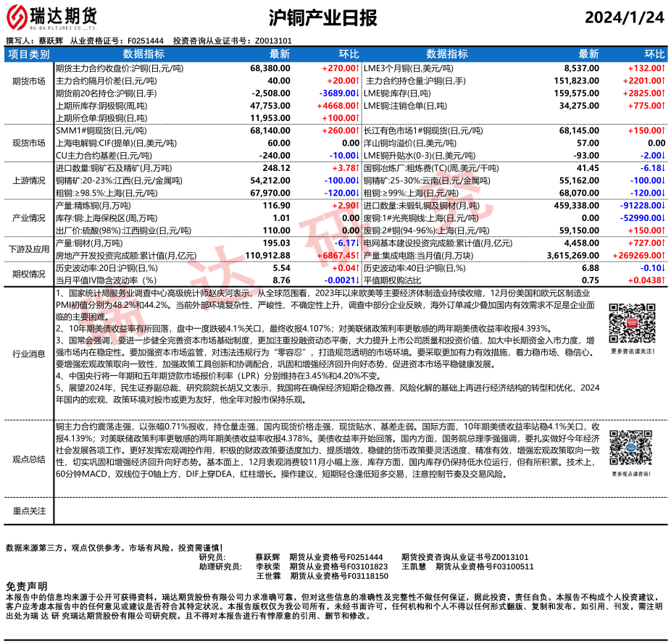Click the 上游情况 row label

(x=29, y=180)
